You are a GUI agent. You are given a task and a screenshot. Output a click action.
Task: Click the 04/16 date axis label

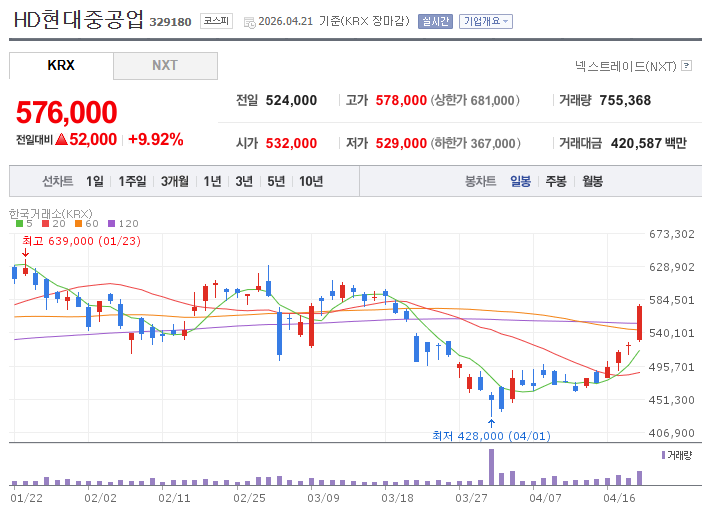(x=619, y=498)
